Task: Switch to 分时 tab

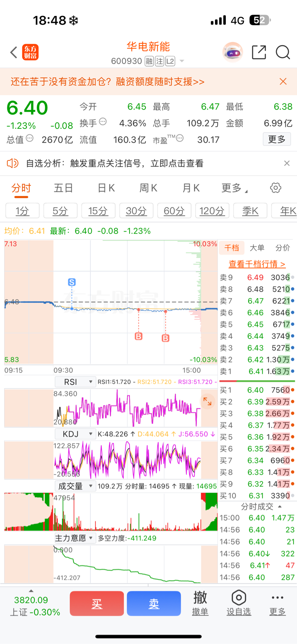Action: (21, 188)
